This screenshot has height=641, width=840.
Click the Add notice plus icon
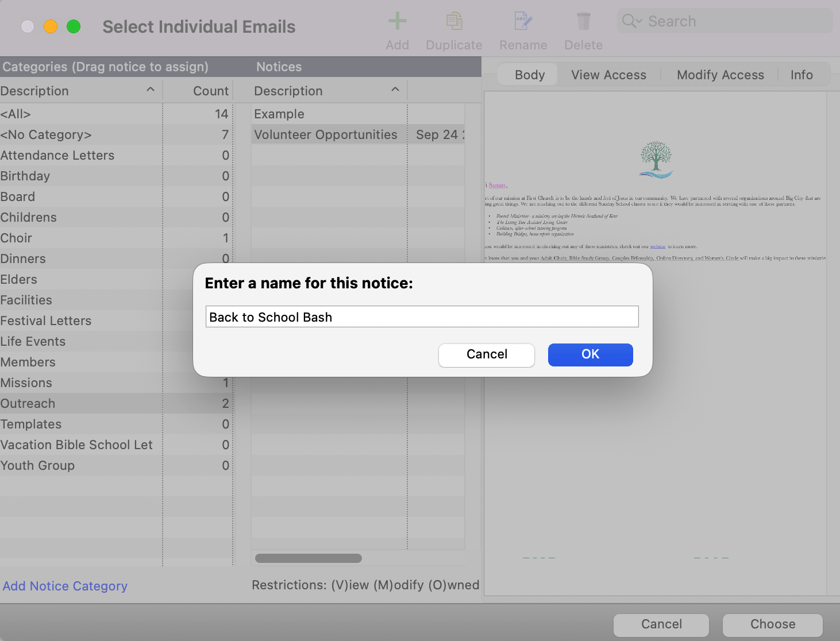click(397, 22)
